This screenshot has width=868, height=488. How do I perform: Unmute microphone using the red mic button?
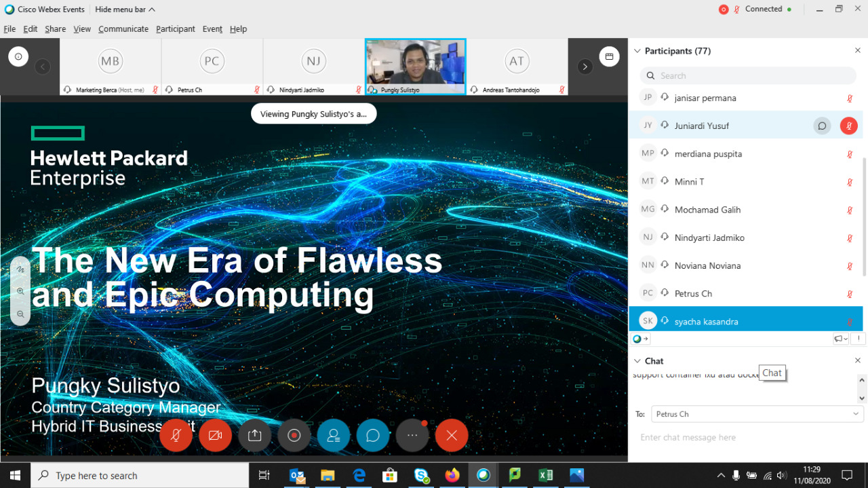176,436
